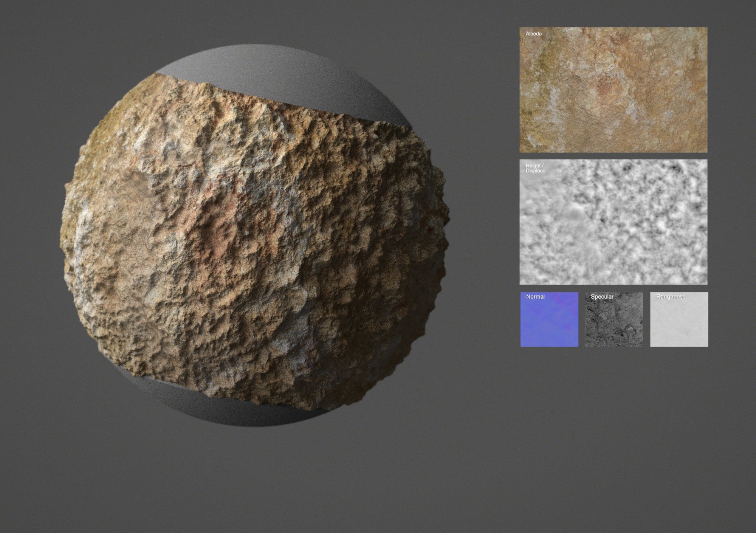Click the rendered rock material sphere preview
This screenshot has height=533, width=756.
255,236
